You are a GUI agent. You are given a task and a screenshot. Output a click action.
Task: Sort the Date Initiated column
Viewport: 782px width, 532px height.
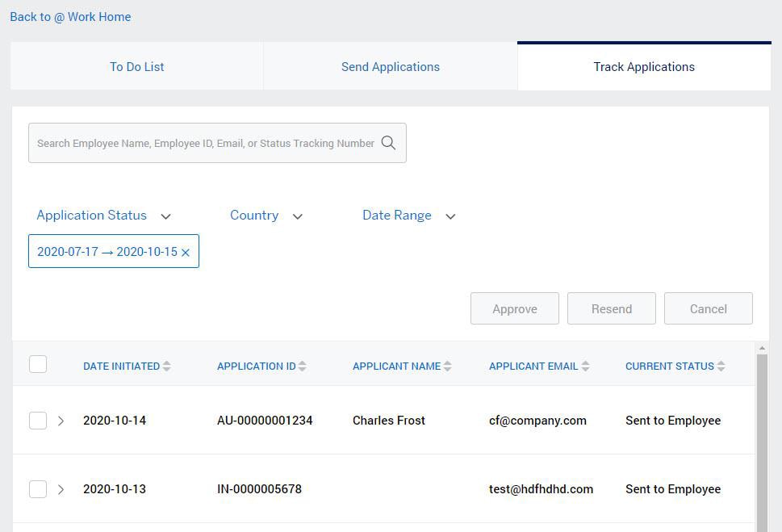click(x=166, y=366)
